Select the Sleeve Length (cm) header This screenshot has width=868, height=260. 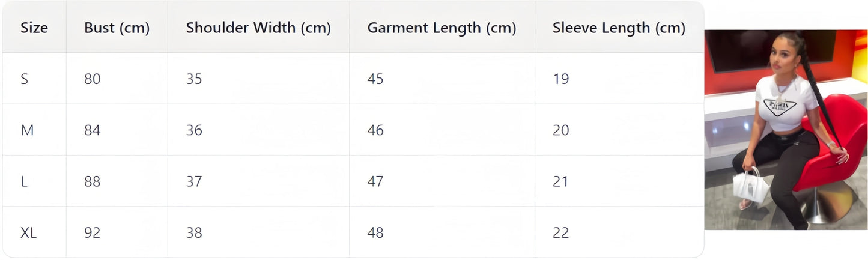tap(619, 28)
